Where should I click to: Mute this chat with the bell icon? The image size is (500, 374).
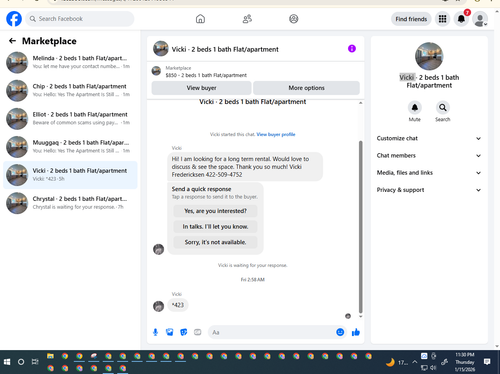415,107
